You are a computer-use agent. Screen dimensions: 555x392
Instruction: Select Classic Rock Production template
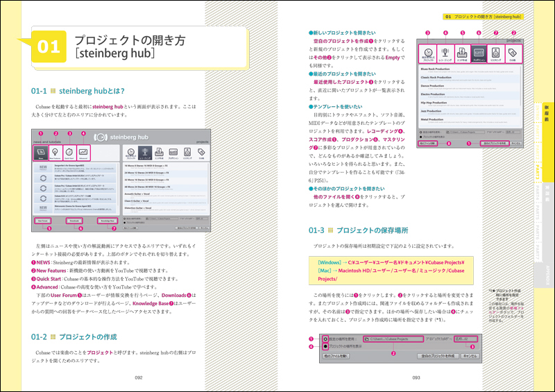469,78
